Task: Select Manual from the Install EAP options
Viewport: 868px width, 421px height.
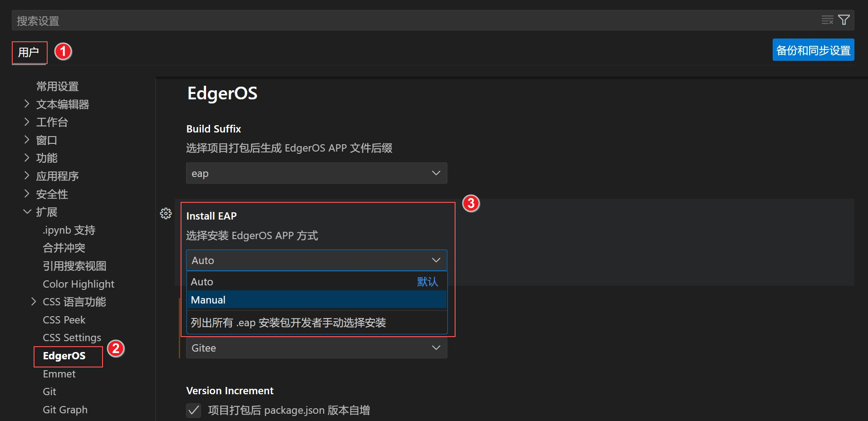Action: pos(316,299)
